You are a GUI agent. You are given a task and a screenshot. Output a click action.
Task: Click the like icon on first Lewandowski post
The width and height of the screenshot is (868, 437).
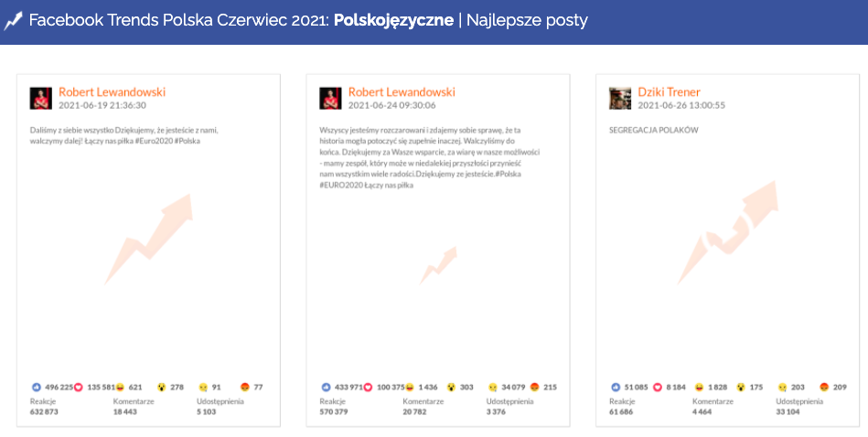[37, 387]
